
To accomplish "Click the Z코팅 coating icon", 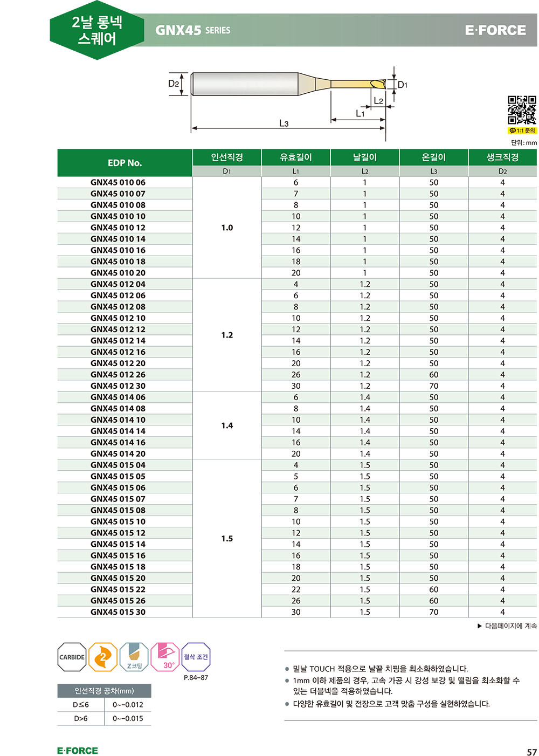I will click(x=134, y=657).
